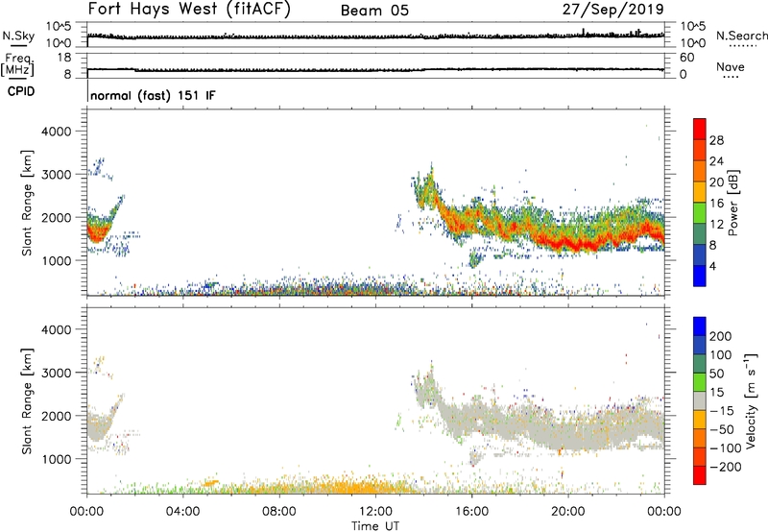Click the "08:00" time tick label

pos(279,512)
